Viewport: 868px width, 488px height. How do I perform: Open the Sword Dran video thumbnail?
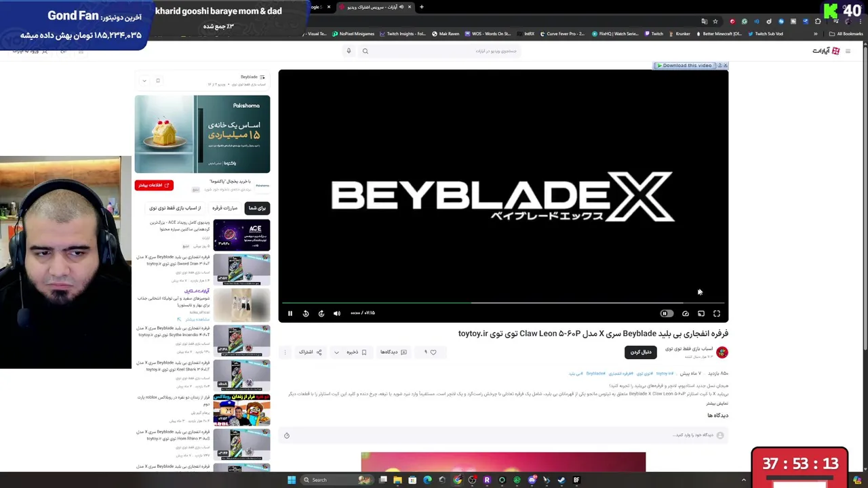(x=241, y=269)
